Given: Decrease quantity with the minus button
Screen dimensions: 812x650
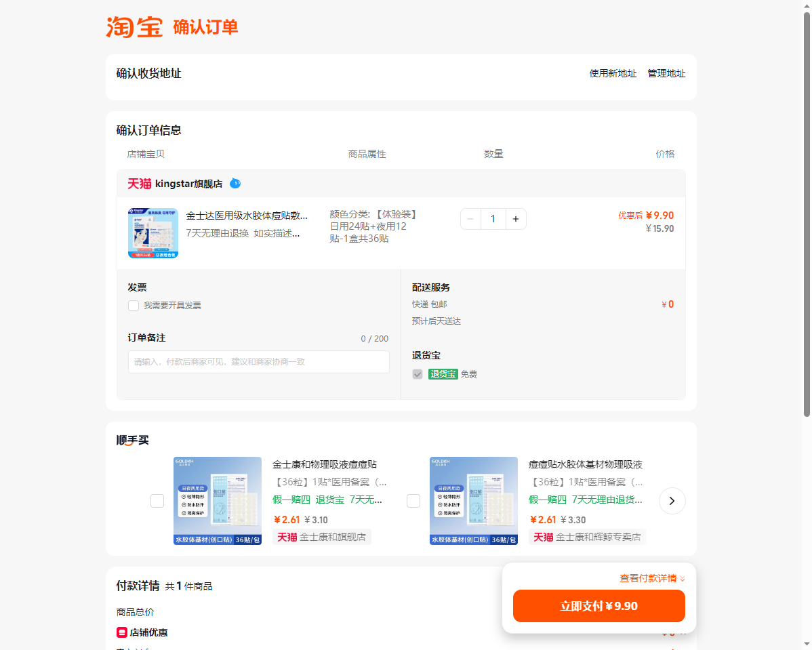Looking at the screenshot, I should (470, 219).
